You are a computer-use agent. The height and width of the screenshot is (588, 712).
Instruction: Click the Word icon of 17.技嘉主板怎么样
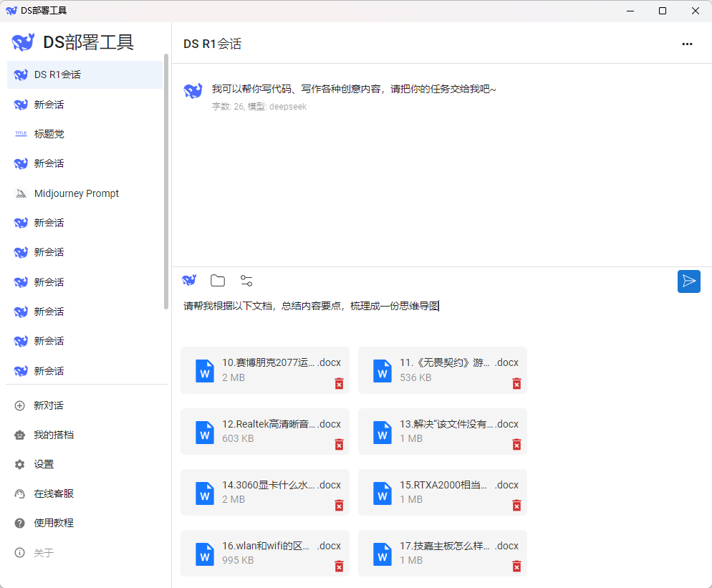coord(383,554)
